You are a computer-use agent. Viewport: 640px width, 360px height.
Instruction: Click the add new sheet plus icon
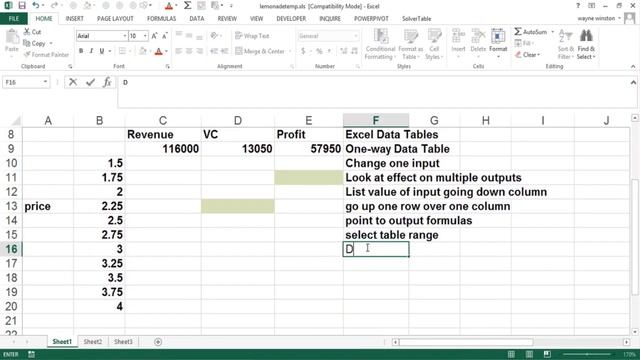(158, 342)
